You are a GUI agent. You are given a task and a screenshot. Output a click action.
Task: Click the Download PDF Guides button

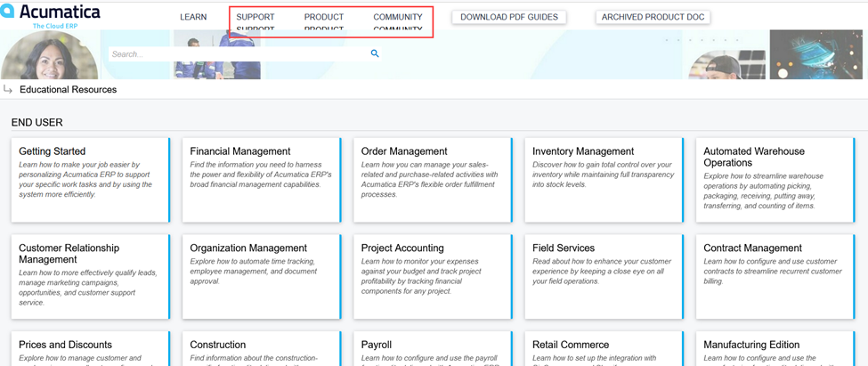pos(509,17)
